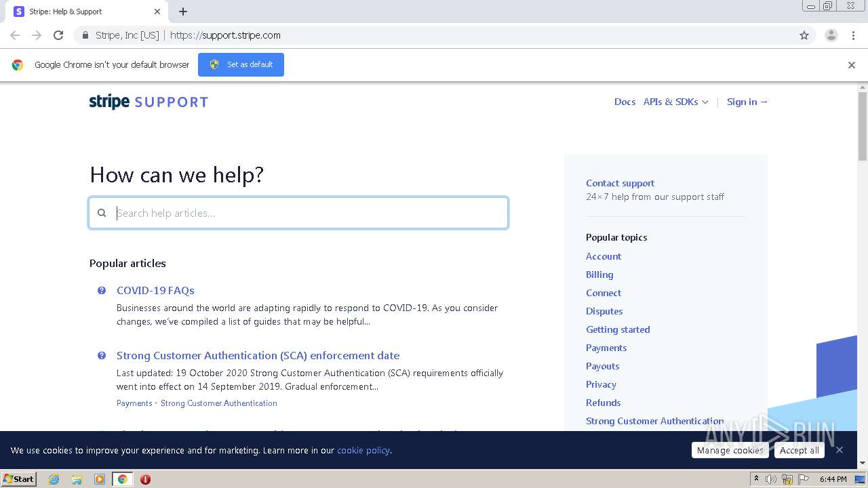Viewport: 868px width, 488px height.
Task: Click the question icon beside COVID-19 FAQs
Action: [x=102, y=290]
